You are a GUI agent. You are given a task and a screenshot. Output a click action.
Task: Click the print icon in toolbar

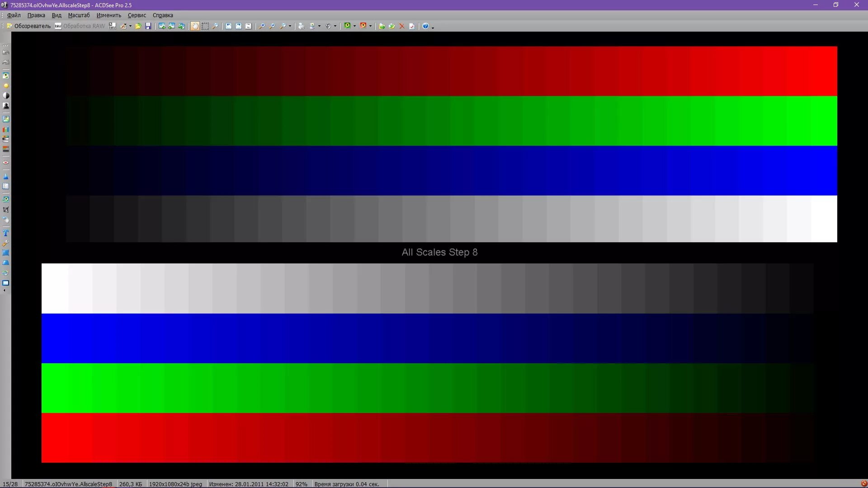coord(302,26)
